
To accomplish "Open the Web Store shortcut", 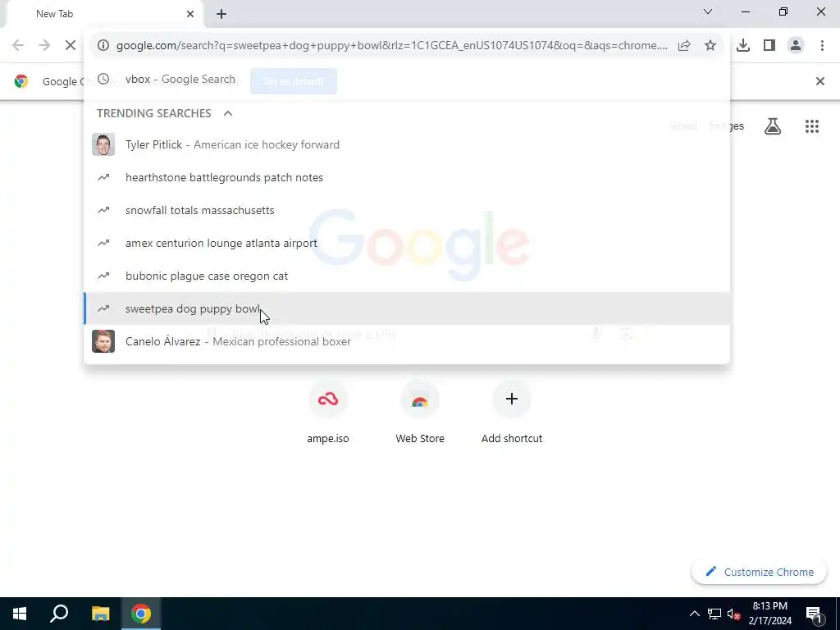I will (x=420, y=413).
